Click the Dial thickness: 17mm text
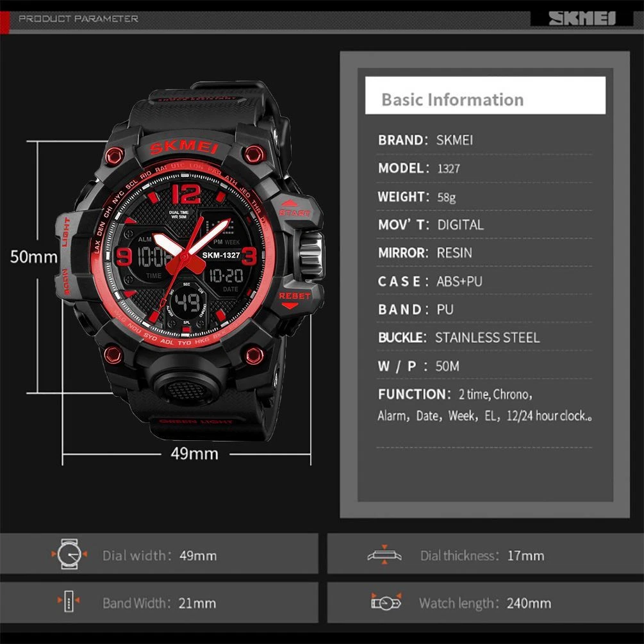Viewport: 644px width, 644px height. (x=482, y=556)
